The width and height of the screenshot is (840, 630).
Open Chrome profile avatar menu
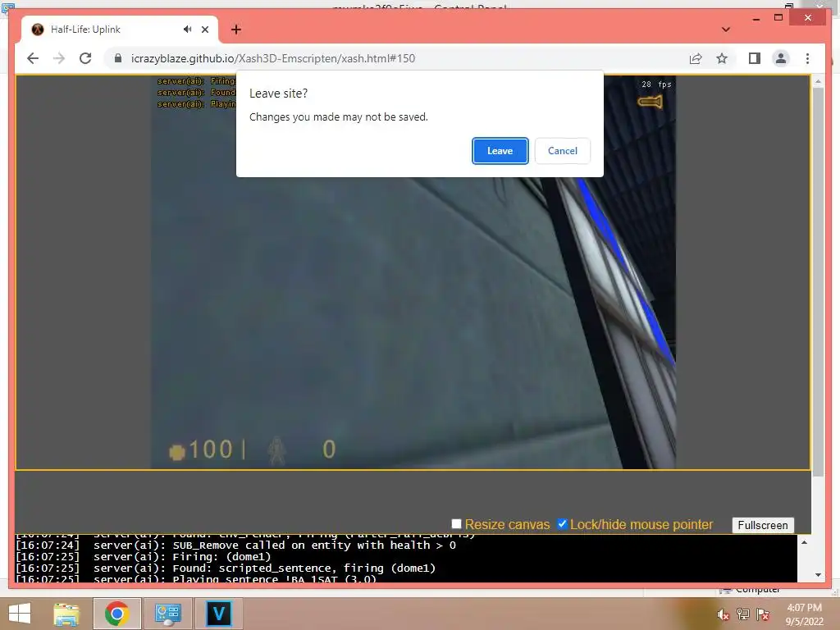(x=781, y=58)
